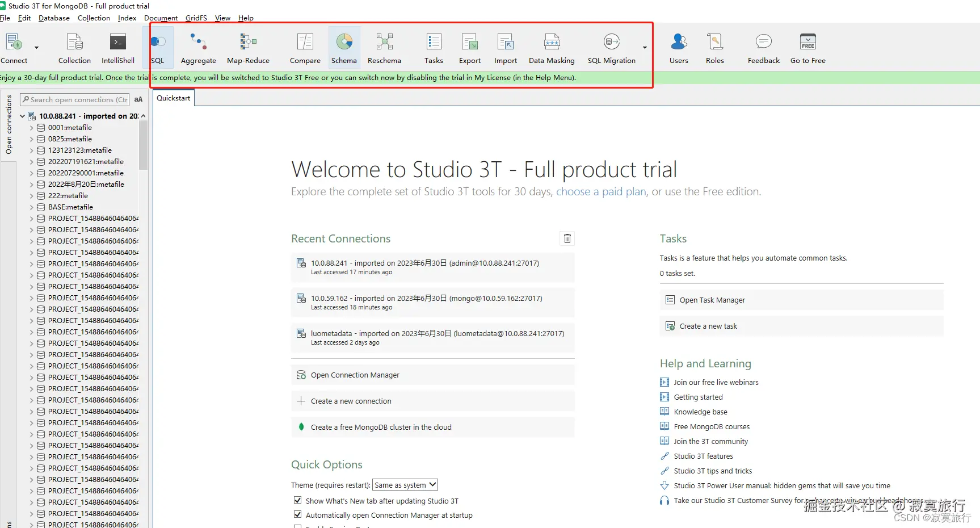Launch IntelliShell from the toolbar

pyautogui.click(x=118, y=48)
